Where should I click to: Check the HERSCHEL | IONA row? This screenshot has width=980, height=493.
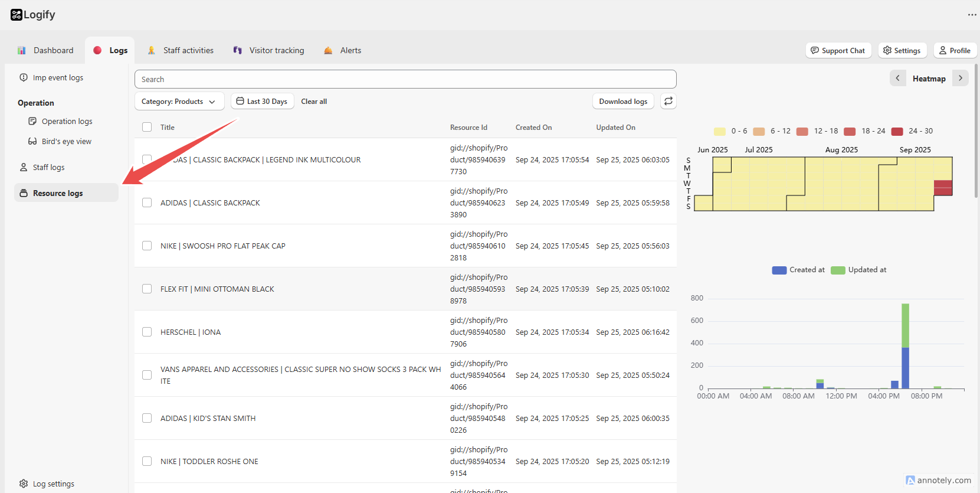click(x=147, y=332)
